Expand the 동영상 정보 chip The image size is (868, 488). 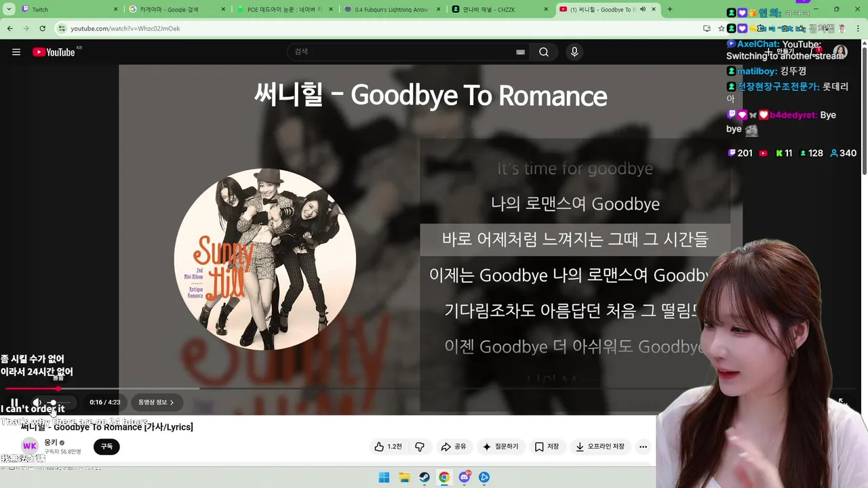[x=156, y=403]
